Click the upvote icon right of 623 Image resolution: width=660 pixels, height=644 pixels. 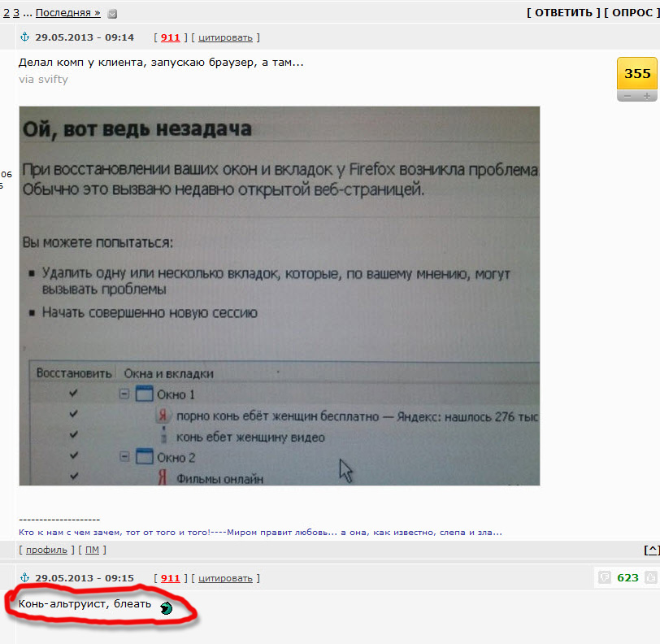click(650, 577)
